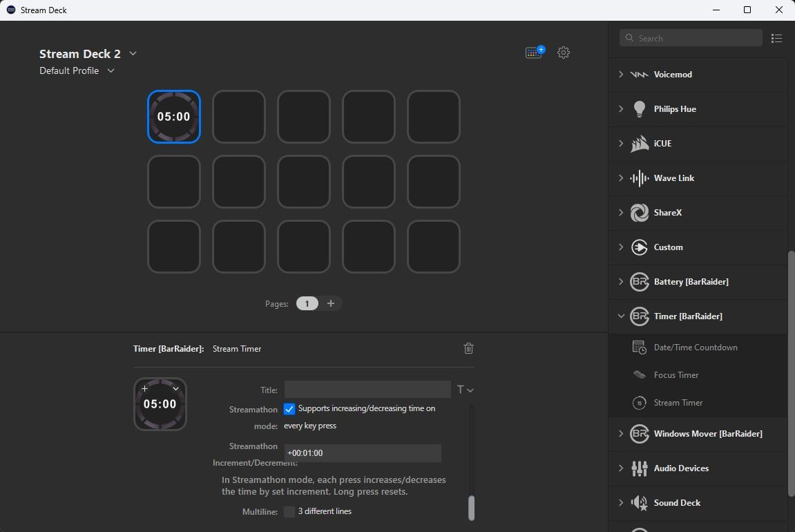Open preferences with the gear icon
795x532 pixels.
coord(564,53)
